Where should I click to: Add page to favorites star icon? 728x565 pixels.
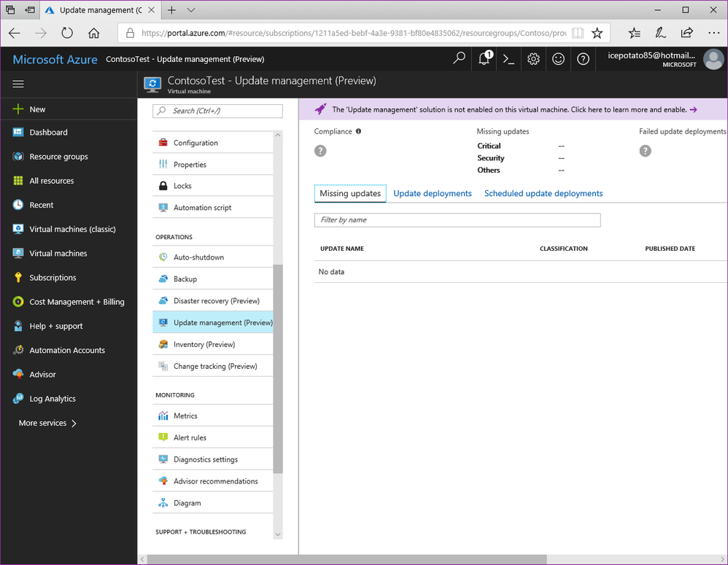tap(597, 33)
